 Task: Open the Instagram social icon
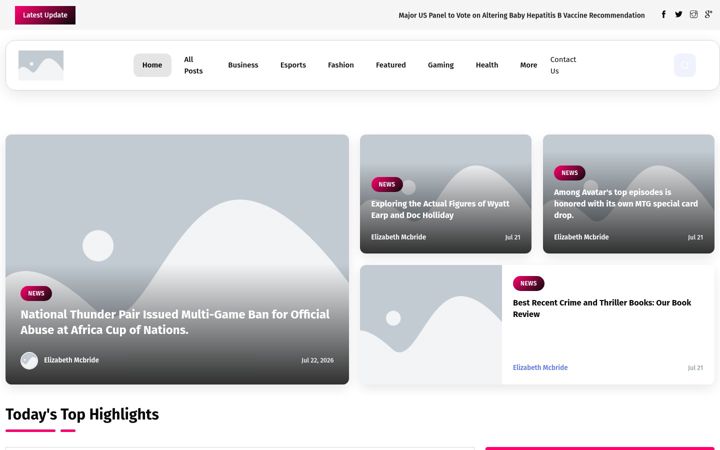click(693, 15)
